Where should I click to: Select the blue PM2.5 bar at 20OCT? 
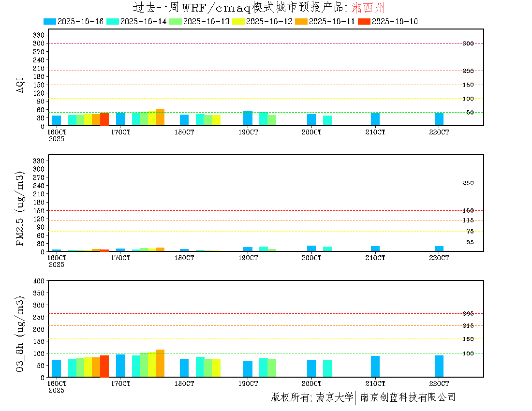pos(311,249)
